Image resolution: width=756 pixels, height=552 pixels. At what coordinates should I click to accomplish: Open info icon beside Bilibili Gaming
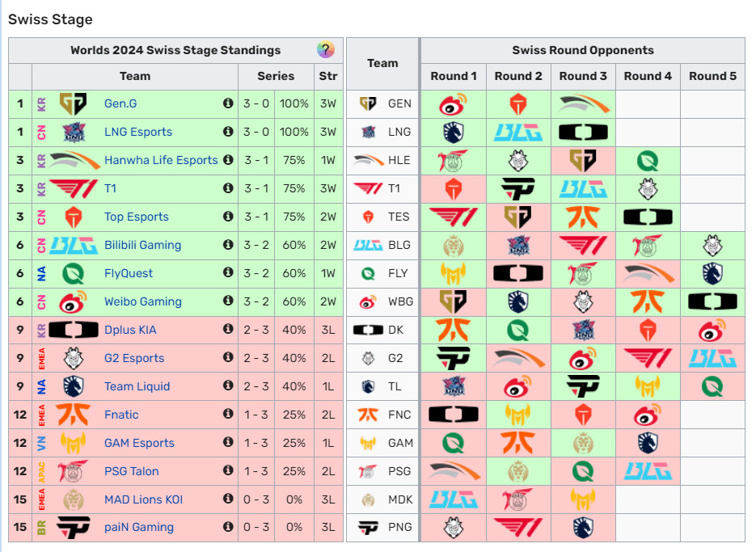[x=228, y=244]
